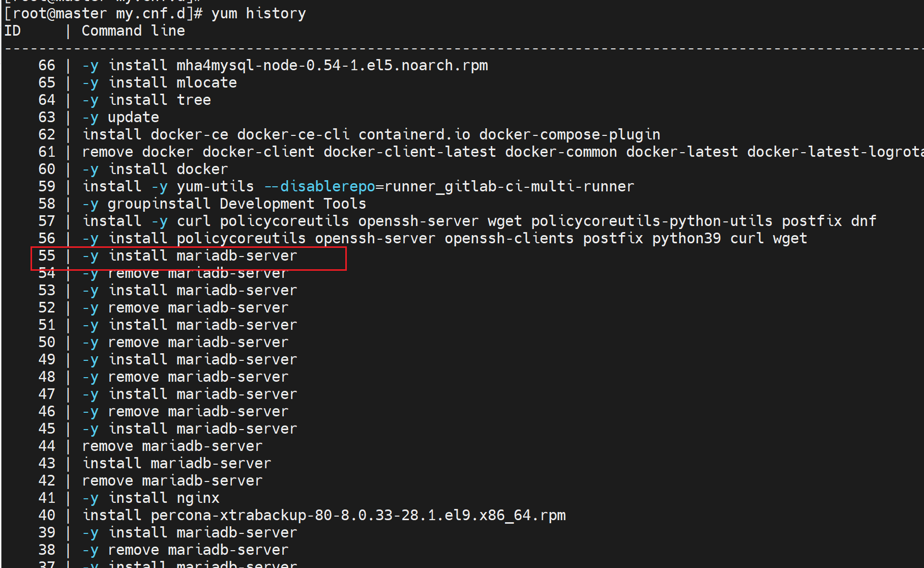The width and height of the screenshot is (924, 568).
Task: Click "docker-client-latest" in entry 61
Action: 410,152
